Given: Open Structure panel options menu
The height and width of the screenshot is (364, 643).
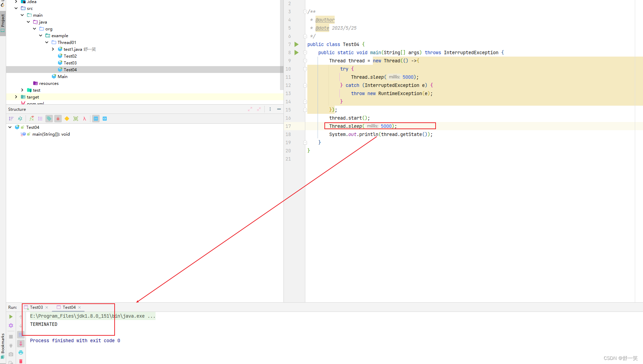Looking at the screenshot, I should [x=270, y=109].
